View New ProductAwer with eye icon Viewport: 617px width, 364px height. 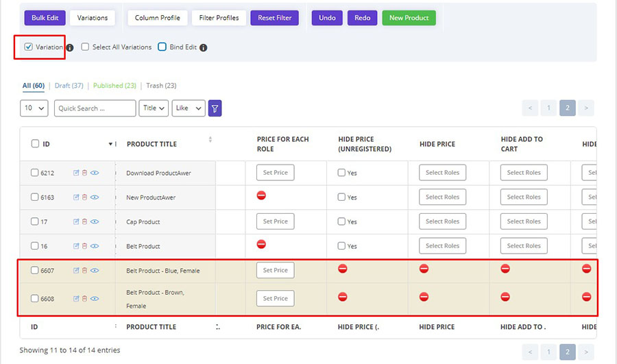(95, 197)
